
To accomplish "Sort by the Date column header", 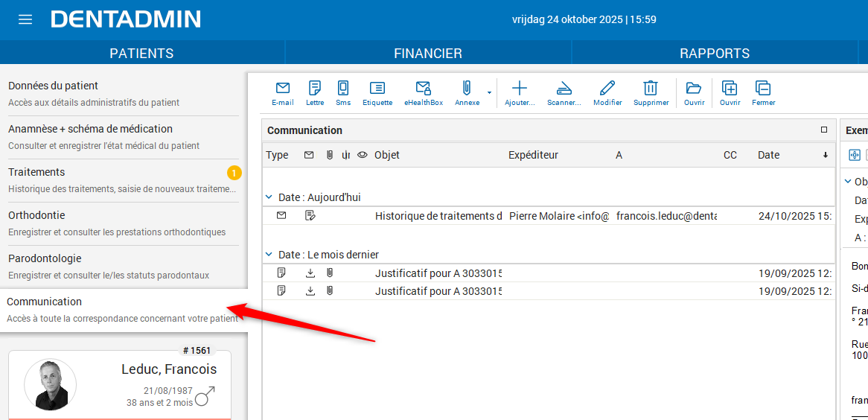I will pos(768,155).
